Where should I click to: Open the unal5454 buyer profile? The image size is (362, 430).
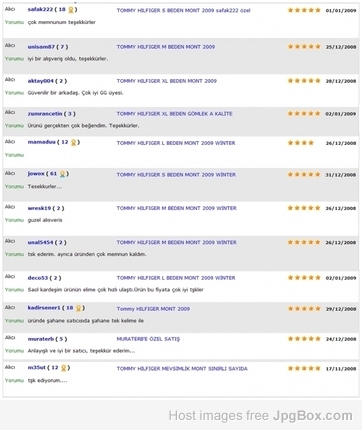coord(40,242)
